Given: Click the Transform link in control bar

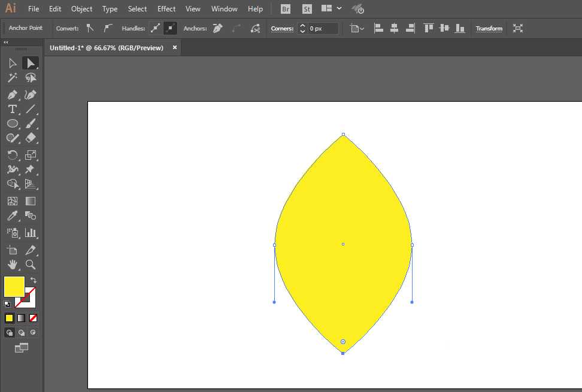Looking at the screenshot, I should [x=489, y=28].
